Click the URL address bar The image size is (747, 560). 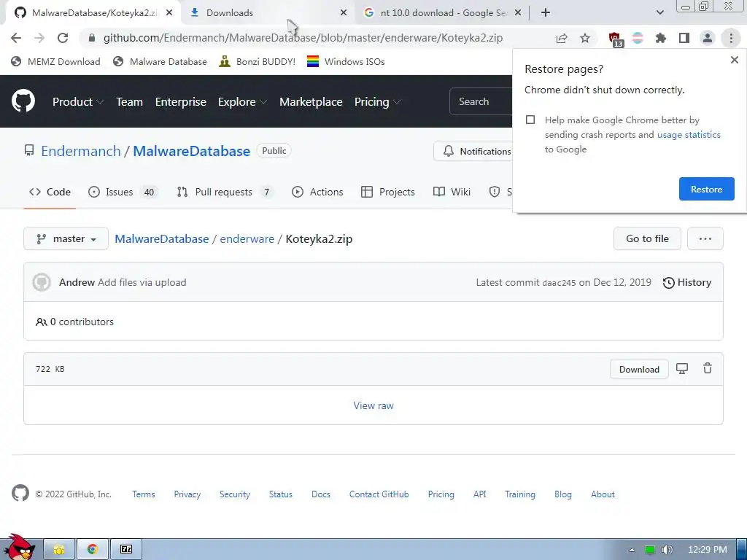click(x=303, y=38)
